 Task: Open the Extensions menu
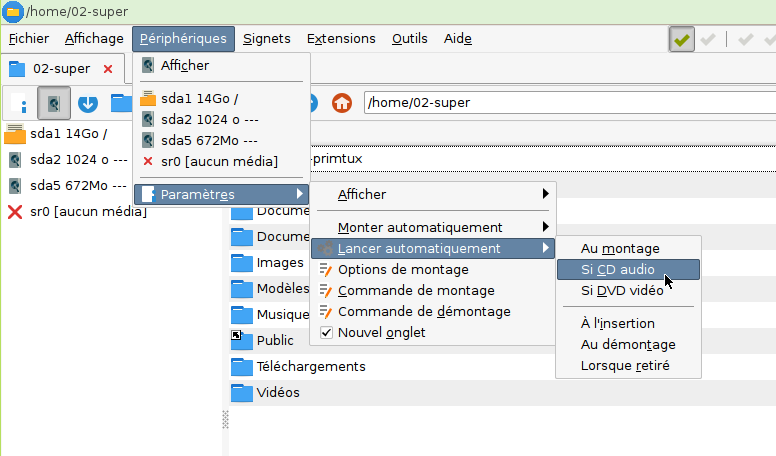tap(341, 39)
